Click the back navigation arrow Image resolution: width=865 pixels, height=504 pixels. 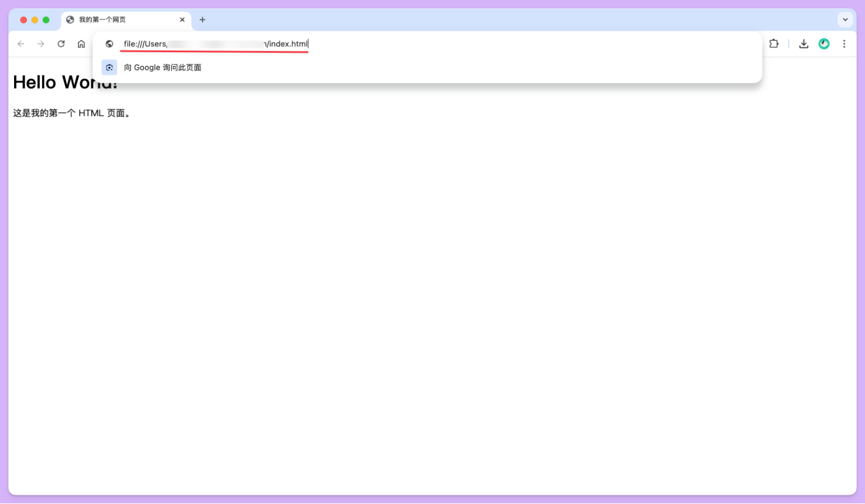pyautogui.click(x=21, y=44)
